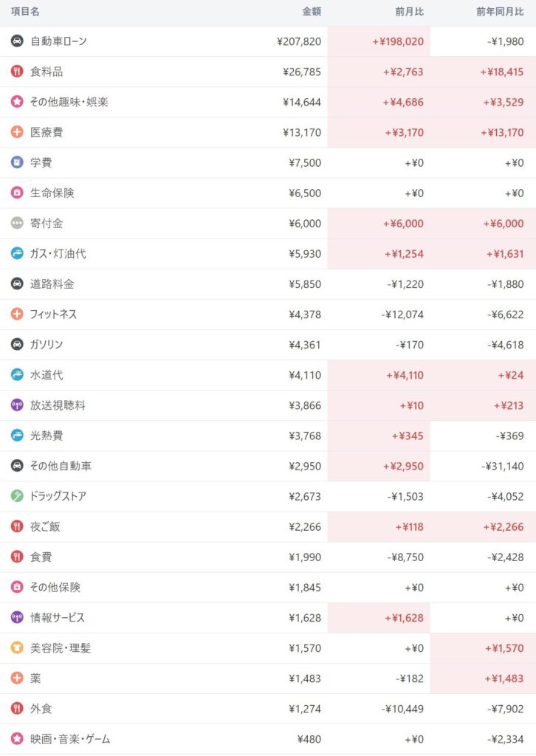536x756 pixels.
Task: Sort by the 前月比 column header
Action: tap(409, 13)
